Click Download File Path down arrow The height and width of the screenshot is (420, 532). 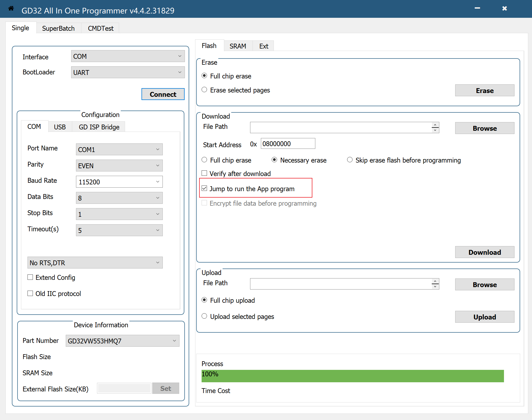point(435,130)
